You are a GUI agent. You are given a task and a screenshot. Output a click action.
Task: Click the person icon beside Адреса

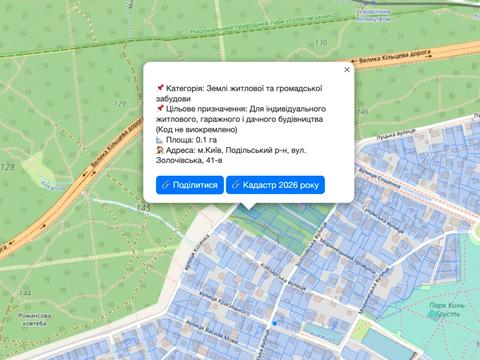point(160,150)
